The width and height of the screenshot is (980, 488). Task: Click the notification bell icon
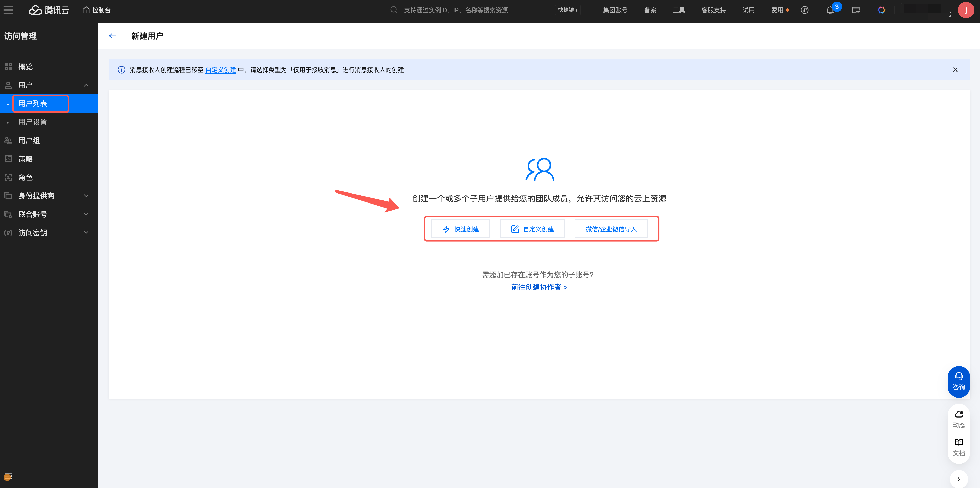coord(830,11)
